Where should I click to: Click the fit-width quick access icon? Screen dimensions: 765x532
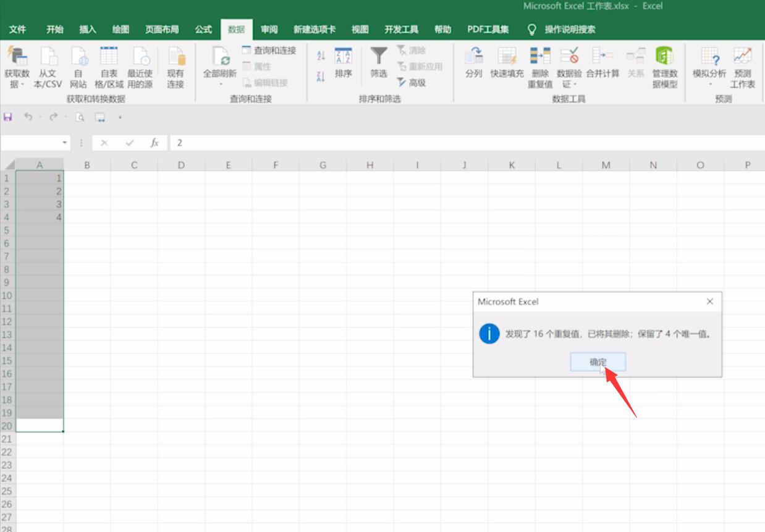(x=99, y=117)
